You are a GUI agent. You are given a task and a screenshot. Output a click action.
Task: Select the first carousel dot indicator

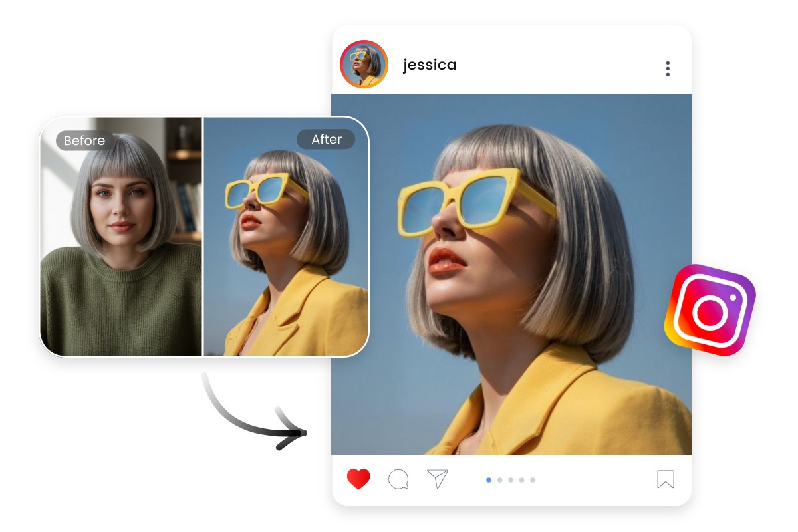pyautogui.click(x=487, y=479)
